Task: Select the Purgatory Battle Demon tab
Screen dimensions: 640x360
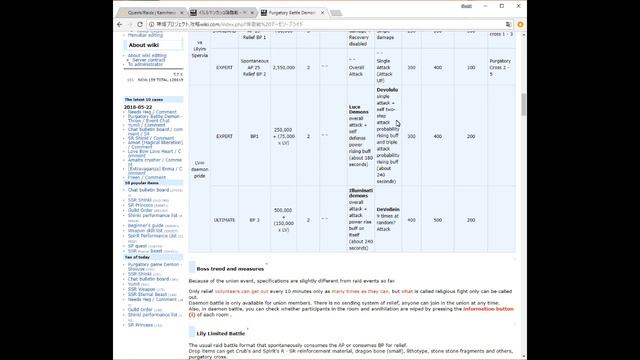Action: point(292,13)
